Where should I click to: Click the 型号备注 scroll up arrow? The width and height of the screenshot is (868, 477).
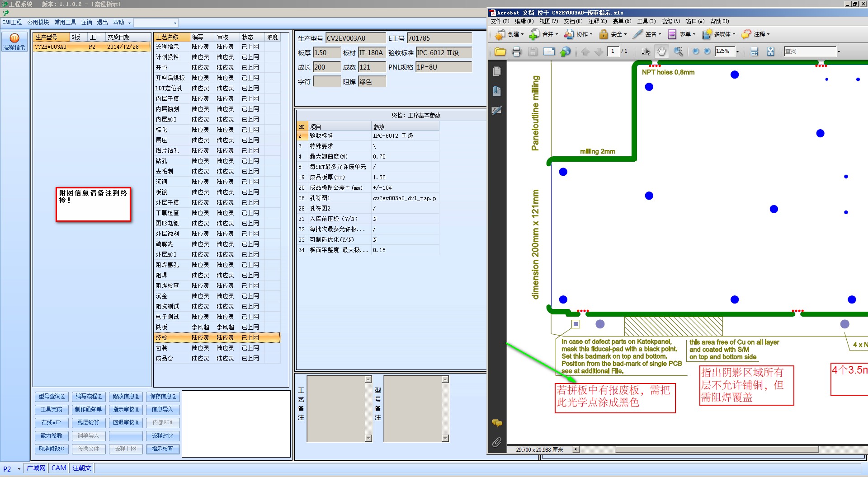point(445,379)
